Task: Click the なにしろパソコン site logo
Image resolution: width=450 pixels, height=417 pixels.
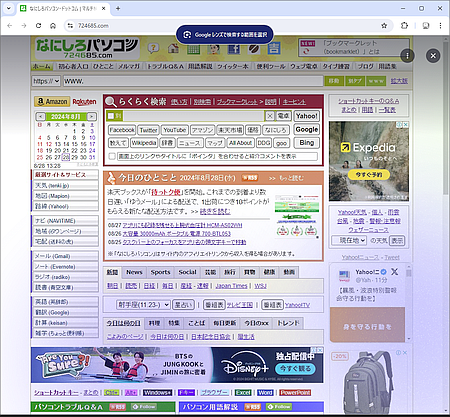Action: [x=87, y=49]
